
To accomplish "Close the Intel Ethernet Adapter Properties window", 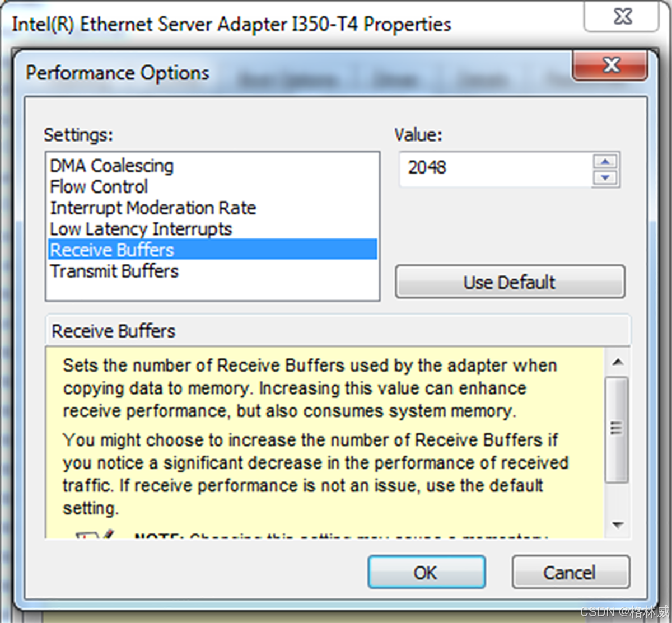I will pyautogui.click(x=622, y=16).
